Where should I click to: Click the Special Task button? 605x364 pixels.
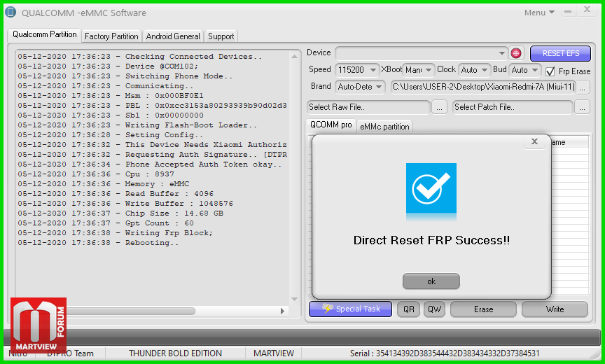[x=350, y=309]
